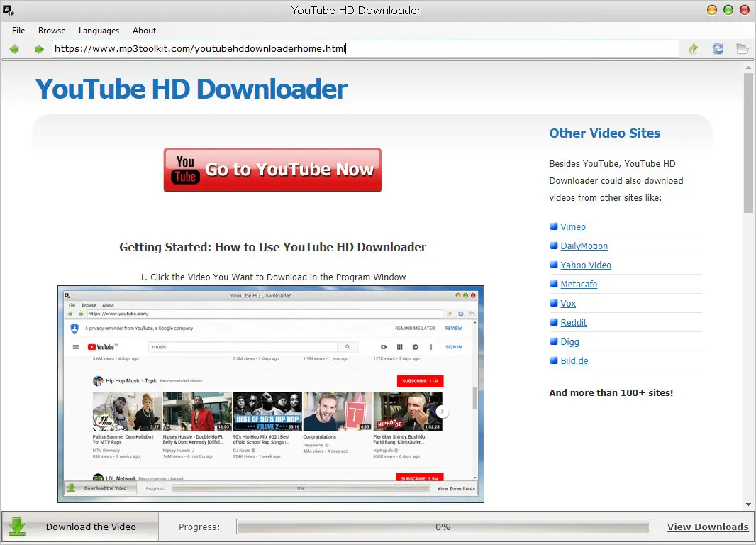Open the Vox link
The image size is (756, 545).
tap(568, 303)
